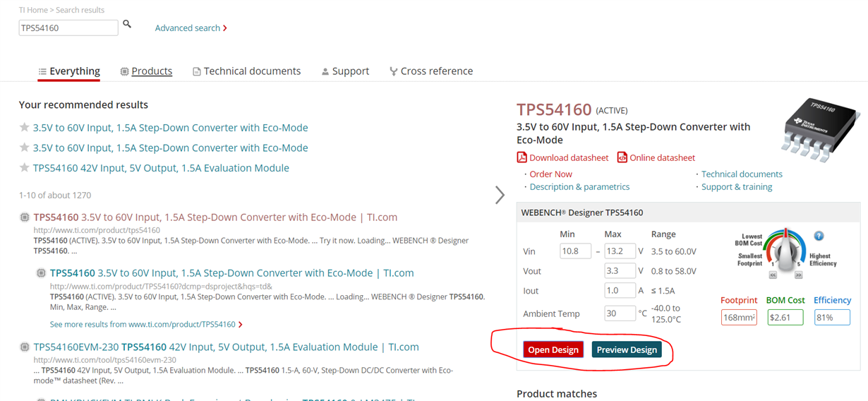
Task: Click chip icon beside TPS54160EVM-230 result
Action: click(24, 347)
